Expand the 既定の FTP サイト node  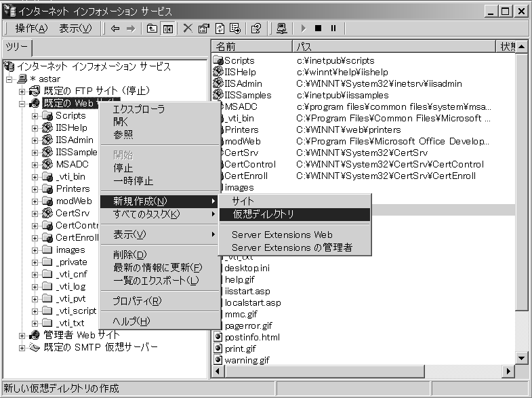point(22,92)
